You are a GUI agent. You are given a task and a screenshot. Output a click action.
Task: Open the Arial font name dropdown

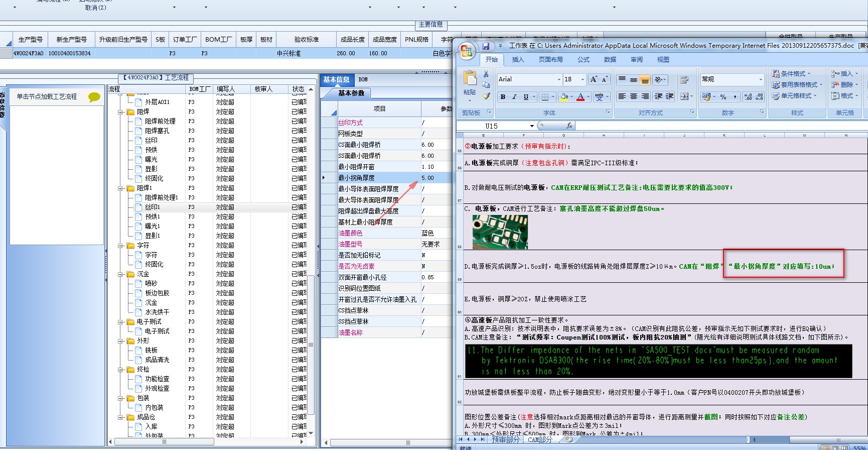(x=559, y=79)
